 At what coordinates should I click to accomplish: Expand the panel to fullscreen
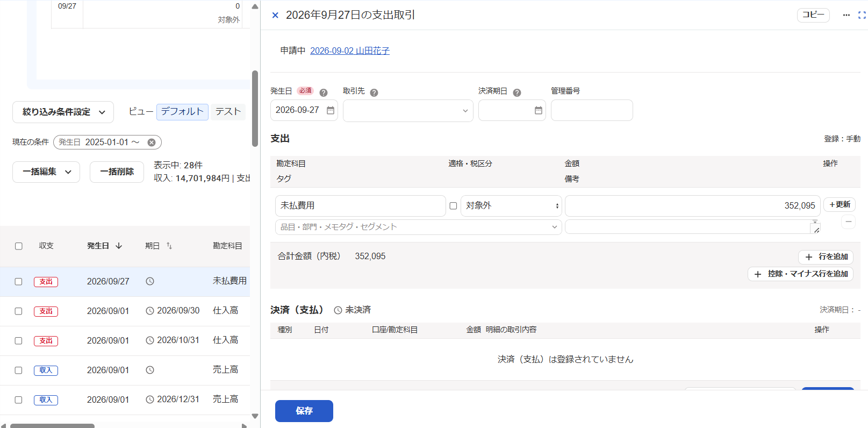point(862,15)
